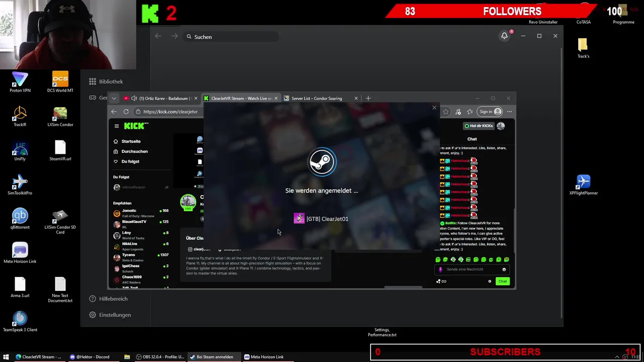
Task: Open BlaueKlausTV recommended channel
Action: coord(141,224)
